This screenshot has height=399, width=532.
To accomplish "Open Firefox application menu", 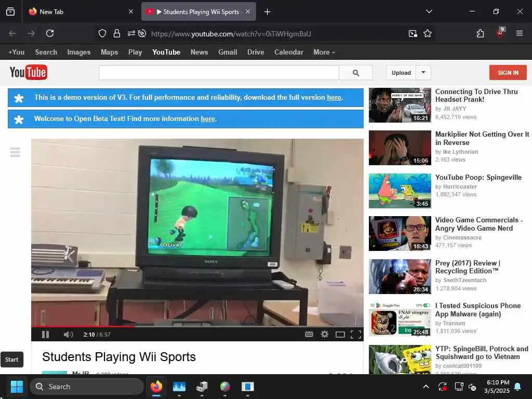I will tap(520, 33).
